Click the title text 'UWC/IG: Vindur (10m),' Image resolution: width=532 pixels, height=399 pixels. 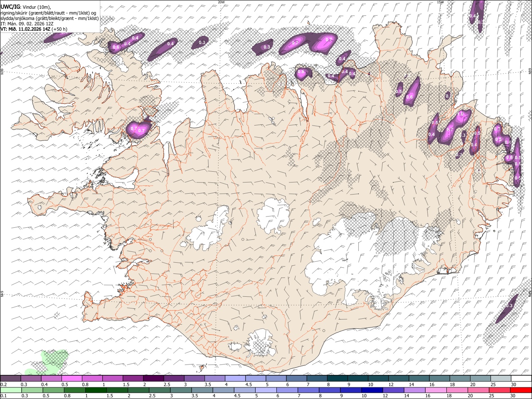coord(25,7)
